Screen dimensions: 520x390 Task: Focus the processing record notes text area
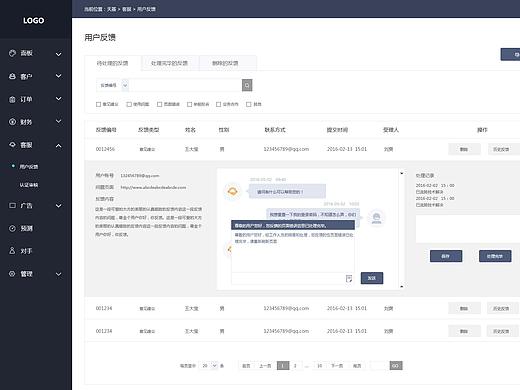[468, 229]
